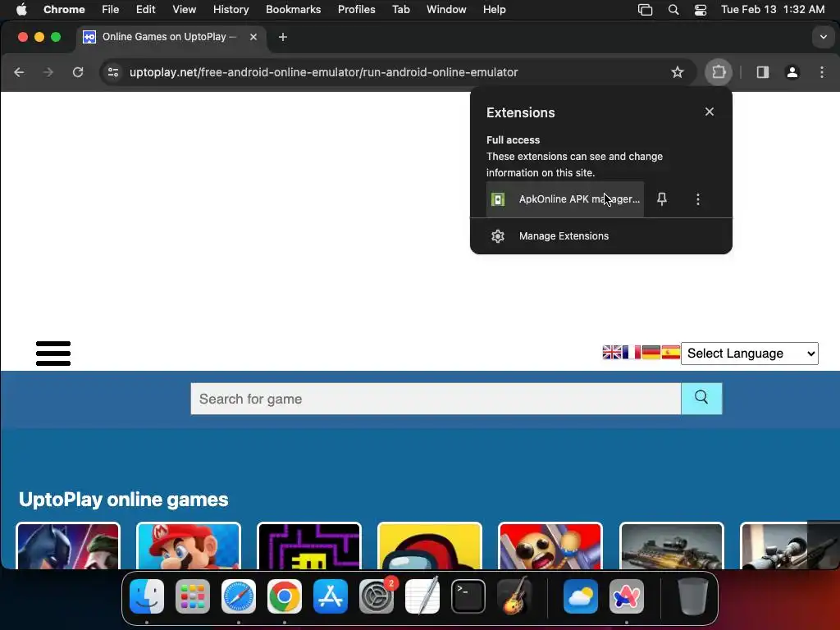View site information icon in address bar
The width and height of the screenshot is (840, 630).
pyautogui.click(x=113, y=72)
